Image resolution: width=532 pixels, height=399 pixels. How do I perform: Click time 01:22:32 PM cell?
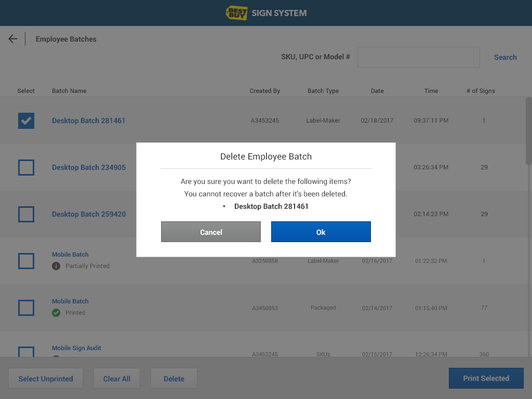pyautogui.click(x=431, y=261)
